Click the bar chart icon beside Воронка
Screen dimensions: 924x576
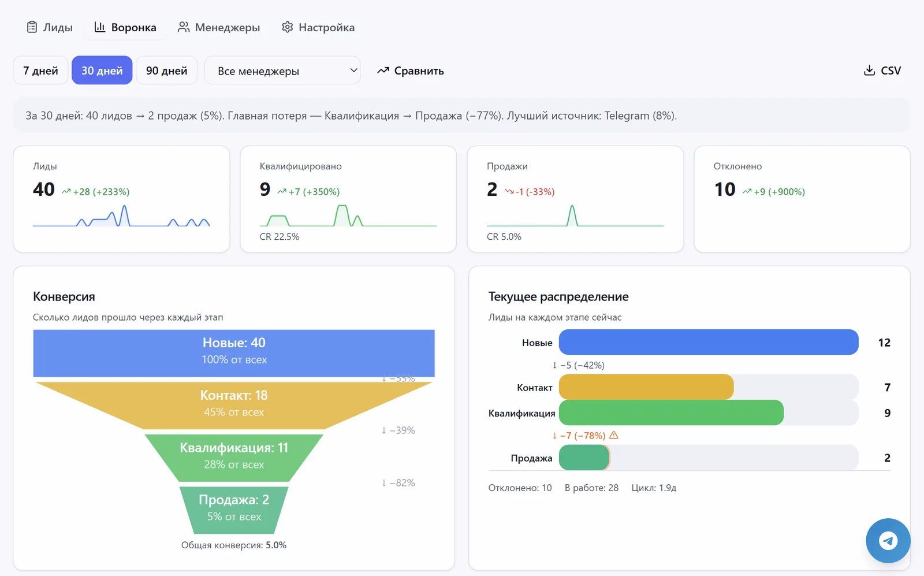click(100, 27)
